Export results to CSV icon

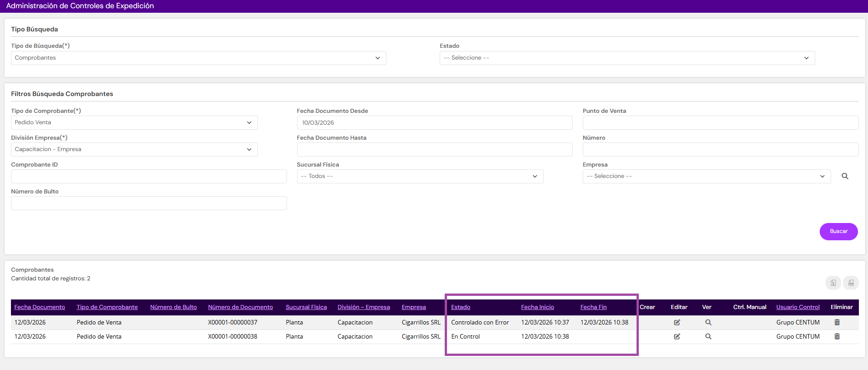coord(851,283)
